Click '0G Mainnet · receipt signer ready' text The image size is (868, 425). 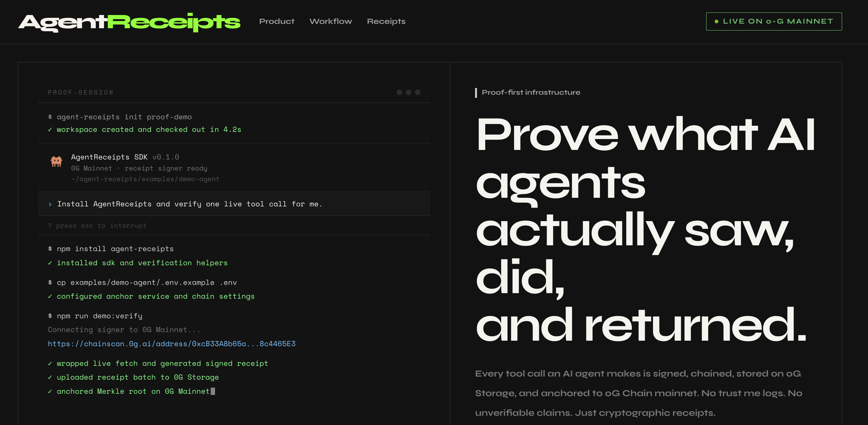point(139,168)
